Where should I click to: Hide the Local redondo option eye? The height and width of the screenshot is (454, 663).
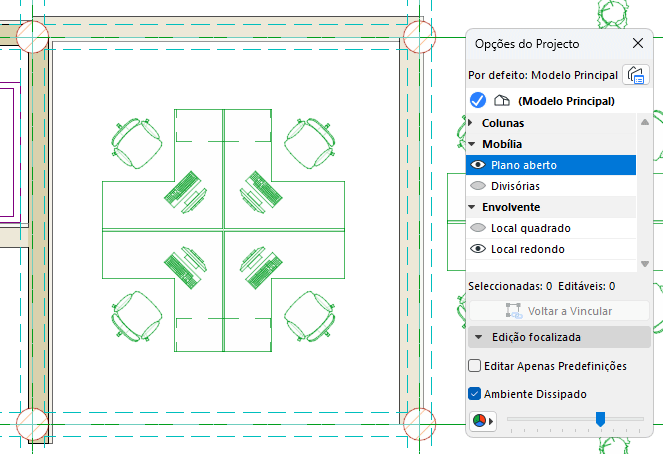[478, 249]
